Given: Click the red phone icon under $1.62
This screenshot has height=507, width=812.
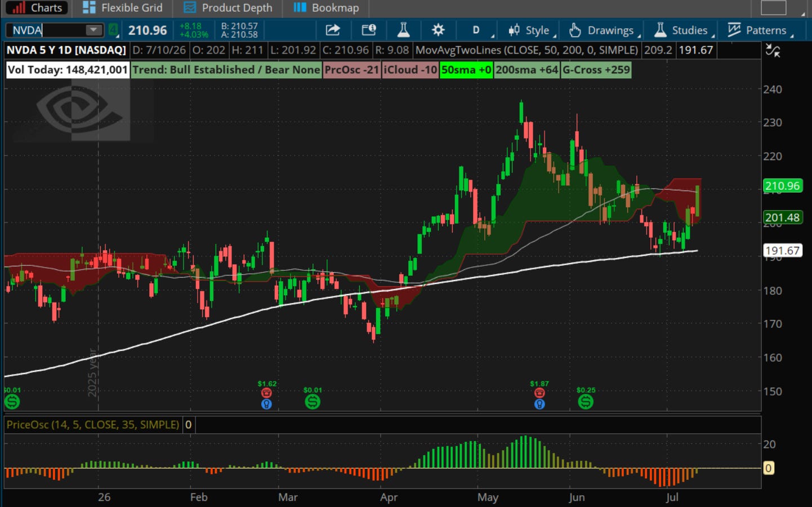Looking at the screenshot, I should [x=267, y=393].
